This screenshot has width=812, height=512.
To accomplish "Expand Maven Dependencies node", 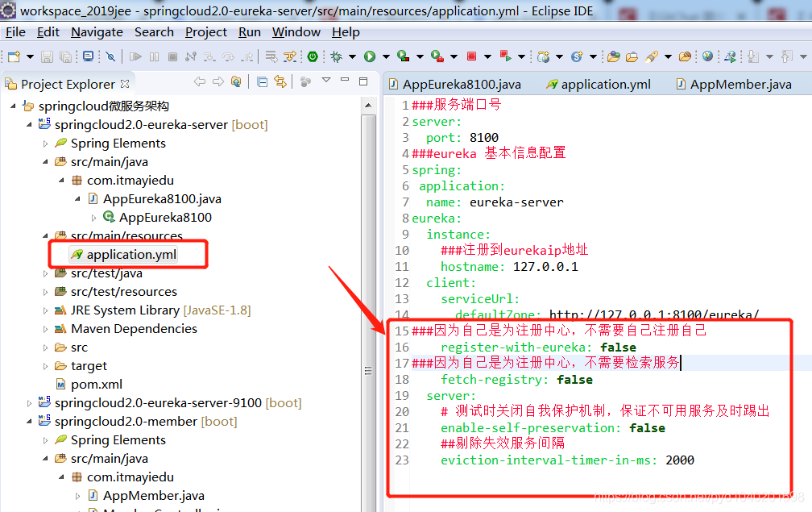I will click(45, 329).
